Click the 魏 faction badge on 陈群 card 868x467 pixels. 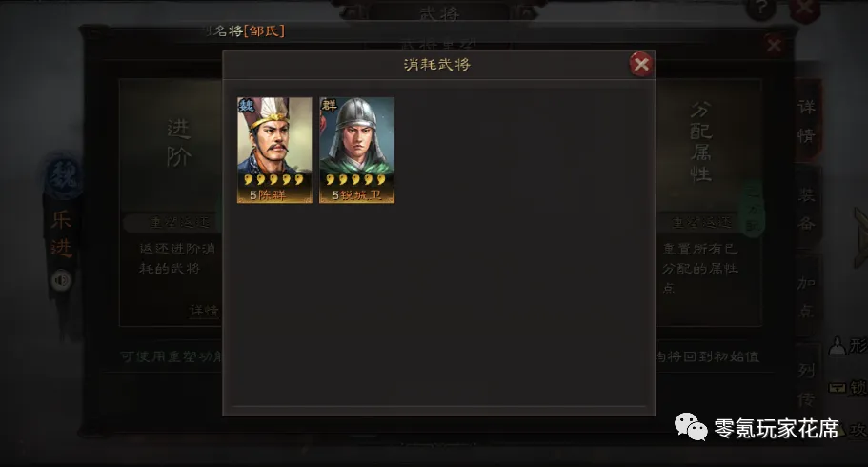coord(247,105)
